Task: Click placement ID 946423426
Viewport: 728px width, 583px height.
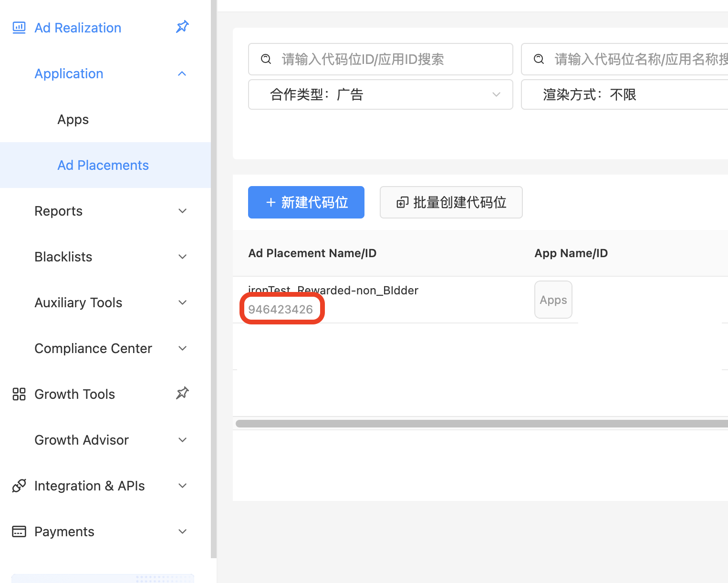Action: tap(281, 309)
